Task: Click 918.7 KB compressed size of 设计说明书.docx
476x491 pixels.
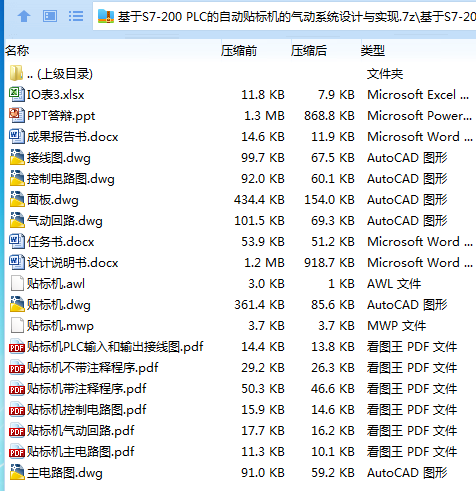Action: click(329, 263)
